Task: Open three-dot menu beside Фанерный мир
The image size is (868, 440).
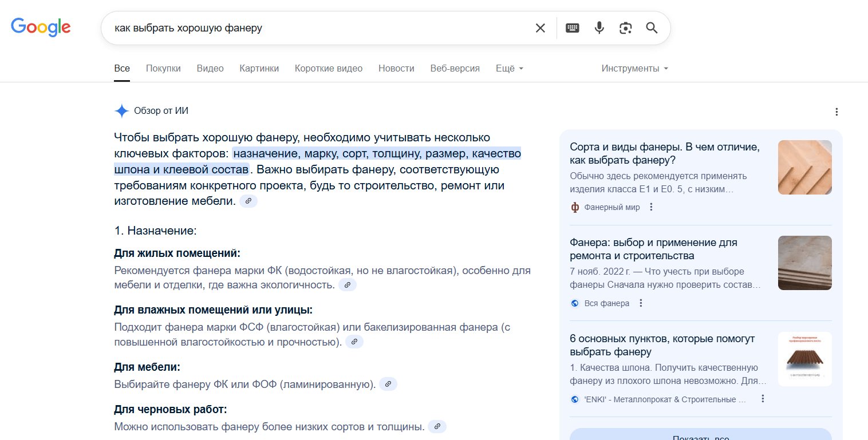Action: pos(651,207)
